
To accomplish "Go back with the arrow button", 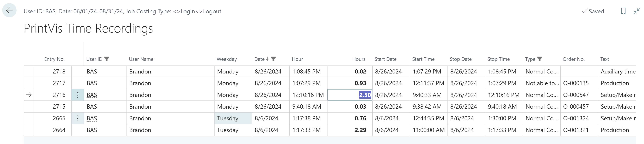I will pyautogui.click(x=9, y=11).
